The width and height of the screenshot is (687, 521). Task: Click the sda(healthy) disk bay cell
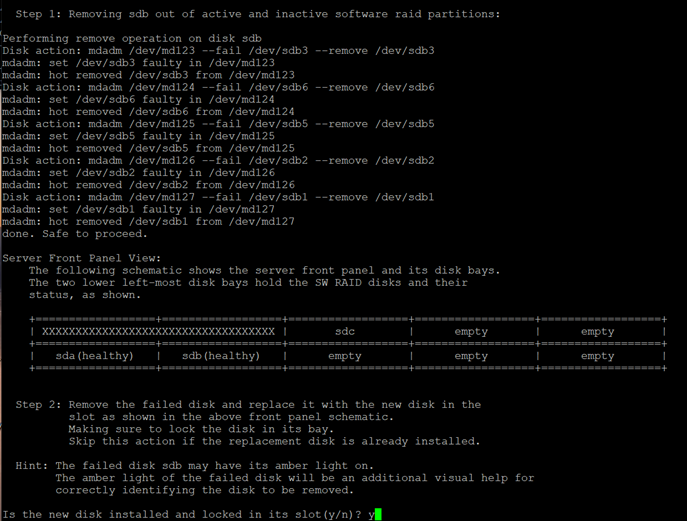click(93, 355)
